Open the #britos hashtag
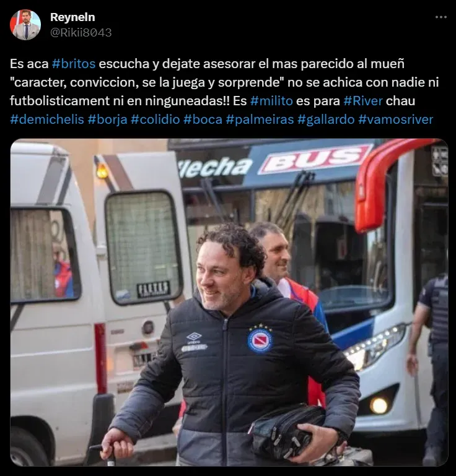The image size is (456, 476). pyautogui.click(x=74, y=64)
